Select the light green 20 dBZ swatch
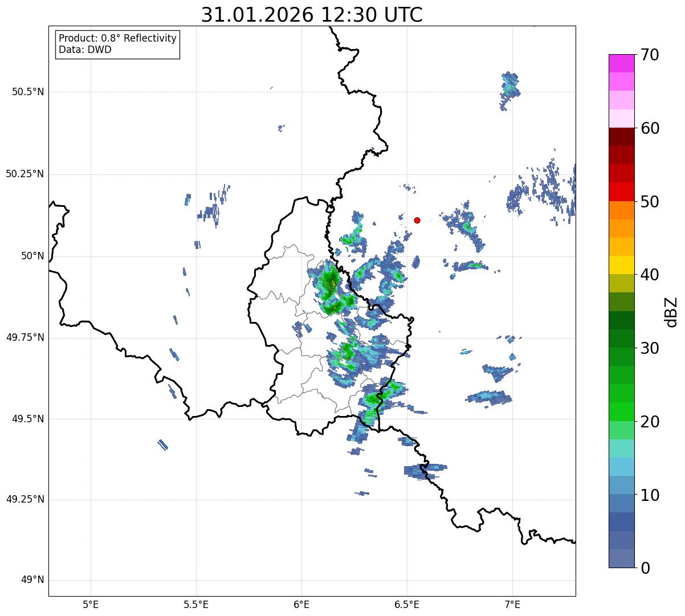Viewport: 685px width, 616px height. click(x=621, y=430)
